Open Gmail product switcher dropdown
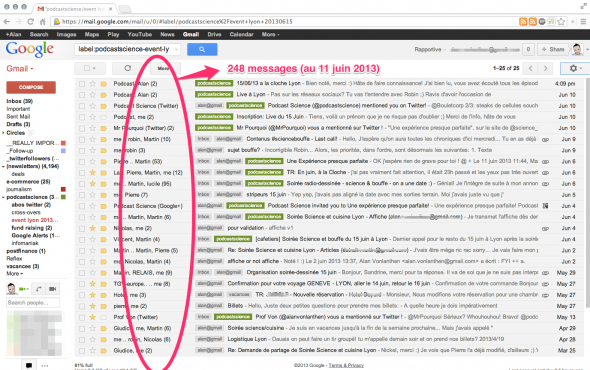This screenshot has width=590, height=370. (x=20, y=69)
